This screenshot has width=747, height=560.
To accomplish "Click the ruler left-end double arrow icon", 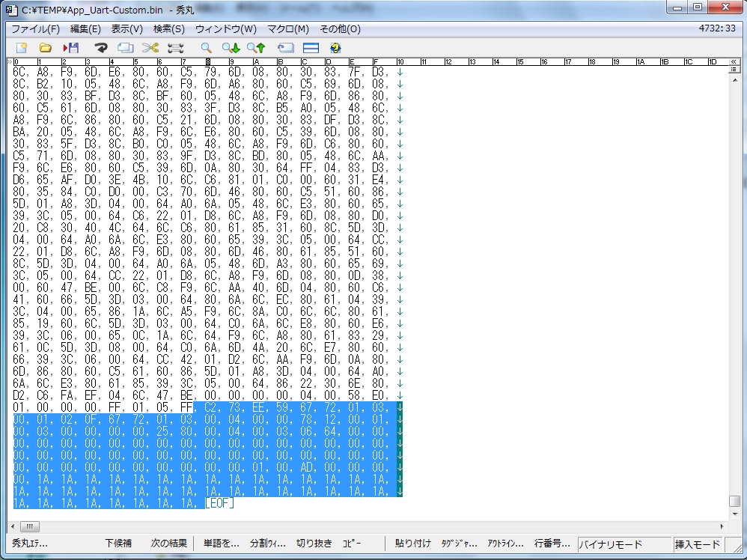I will pyautogui.click(x=10, y=61).
